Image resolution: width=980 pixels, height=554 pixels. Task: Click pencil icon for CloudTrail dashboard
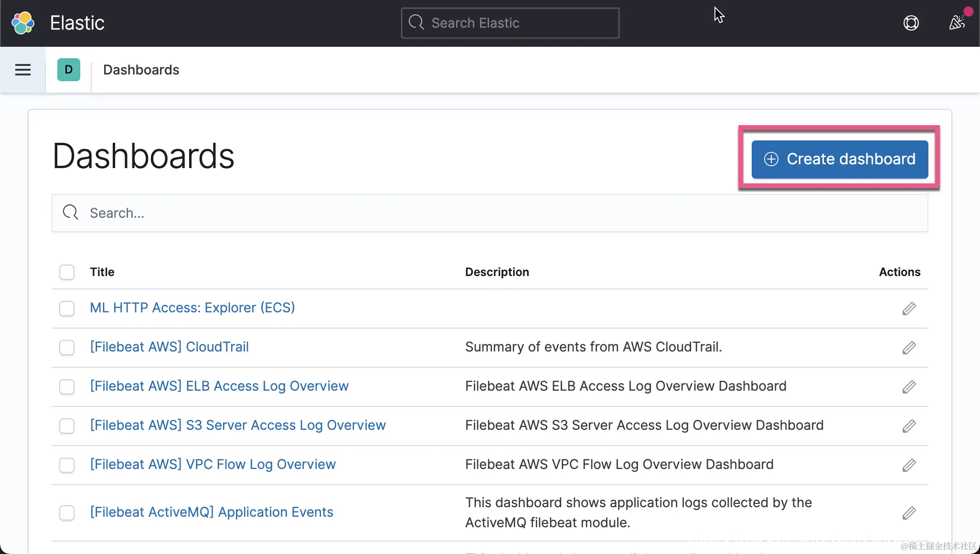[909, 348]
